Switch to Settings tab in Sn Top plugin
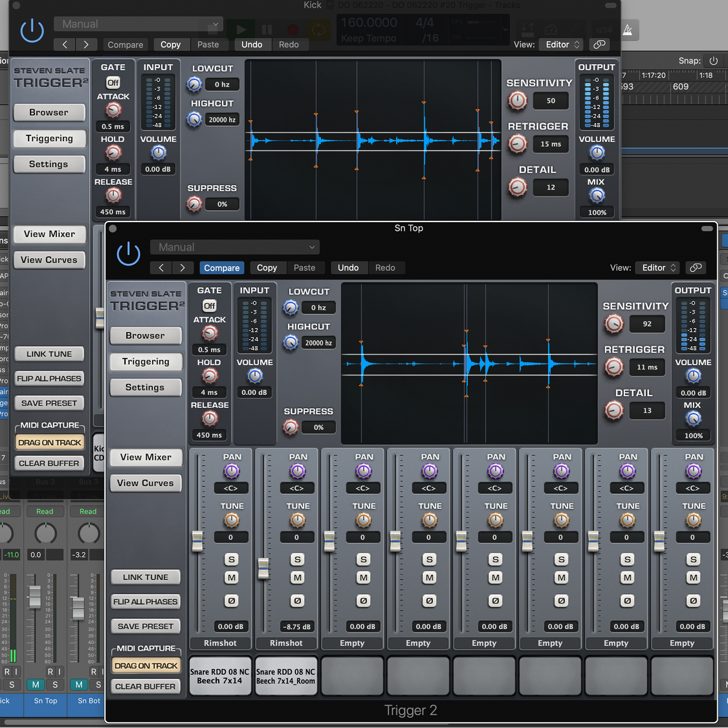 tap(145, 388)
